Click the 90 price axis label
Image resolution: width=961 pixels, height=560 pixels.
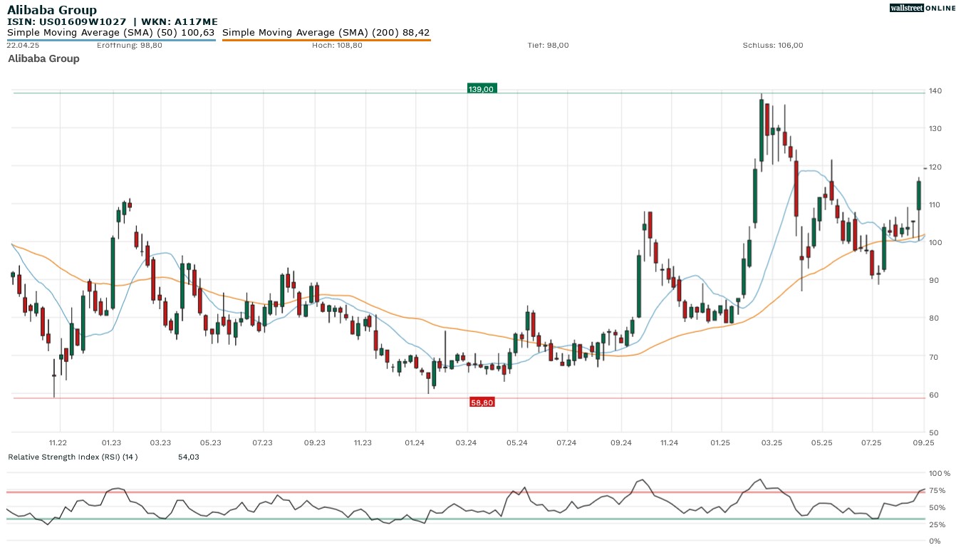933,281
